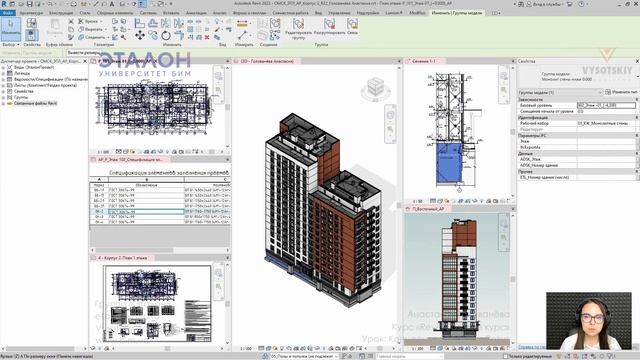Select the highlighted ОК-3 row in the schedule
The image size is (640, 360).
point(160,212)
